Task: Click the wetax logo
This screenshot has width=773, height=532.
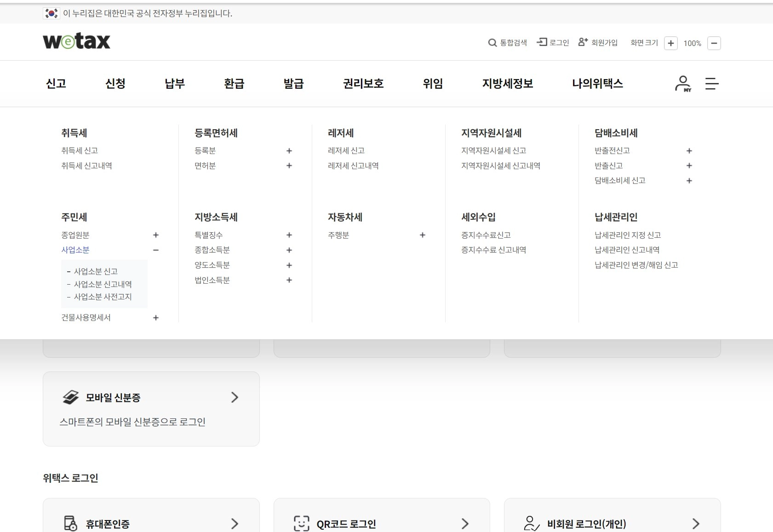Action: 76,41
